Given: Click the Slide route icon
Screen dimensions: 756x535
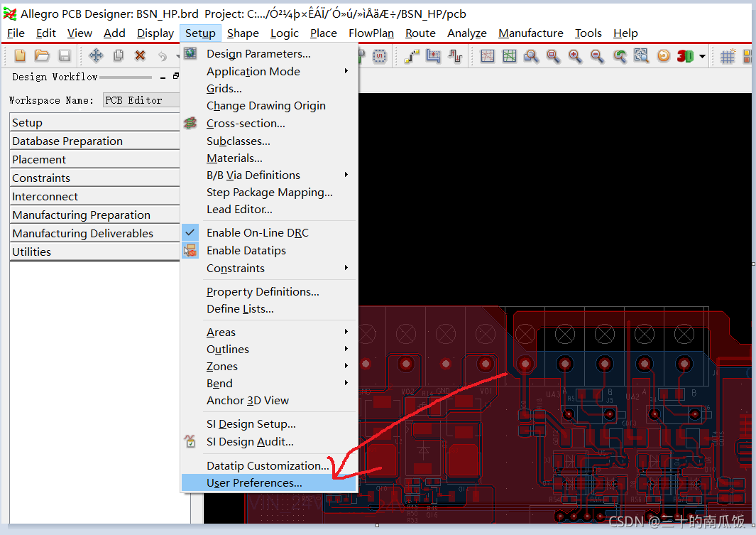Looking at the screenshot, I should coord(434,56).
